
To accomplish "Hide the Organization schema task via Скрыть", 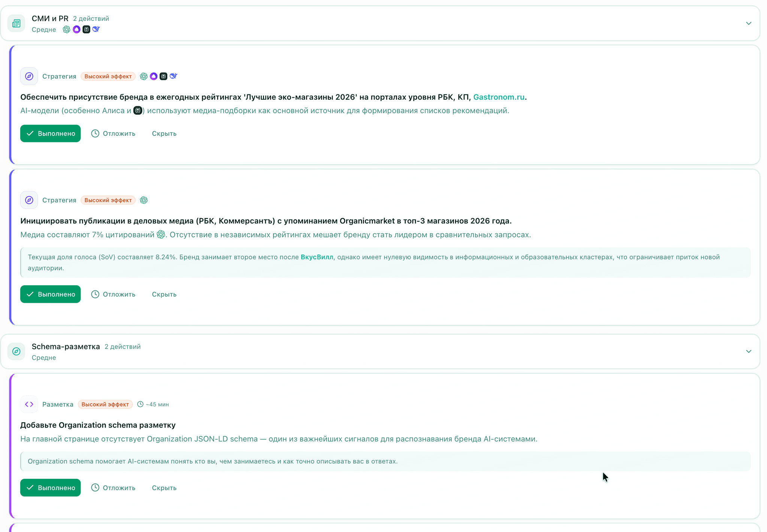I will click(x=164, y=487).
